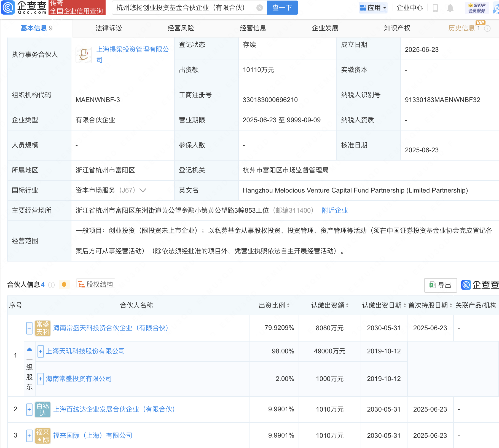
Task: Collapse 二级股东 with the up arrow
Action: click(29, 350)
